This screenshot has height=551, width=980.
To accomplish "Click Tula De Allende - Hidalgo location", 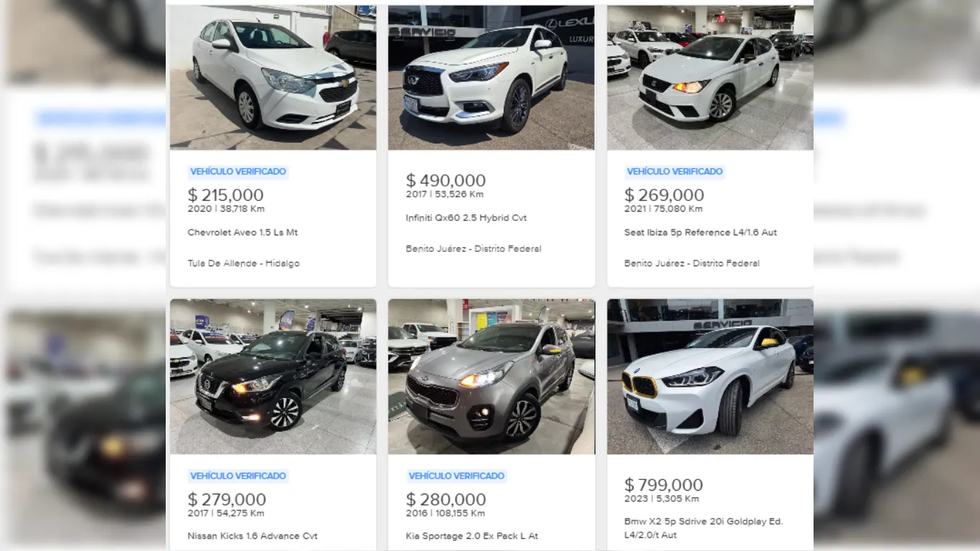I will pyautogui.click(x=244, y=263).
